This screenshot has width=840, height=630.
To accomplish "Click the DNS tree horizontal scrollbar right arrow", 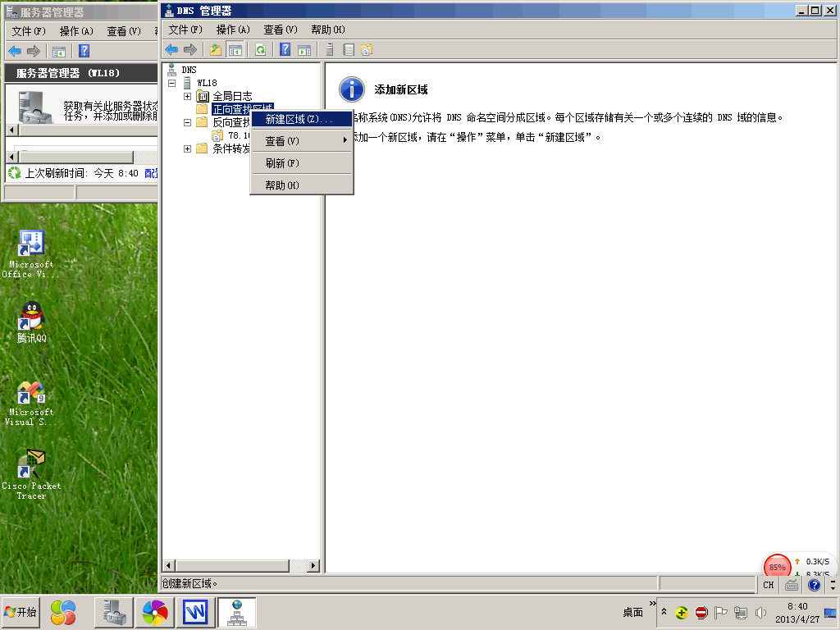I will pyautogui.click(x=314, y=565).
